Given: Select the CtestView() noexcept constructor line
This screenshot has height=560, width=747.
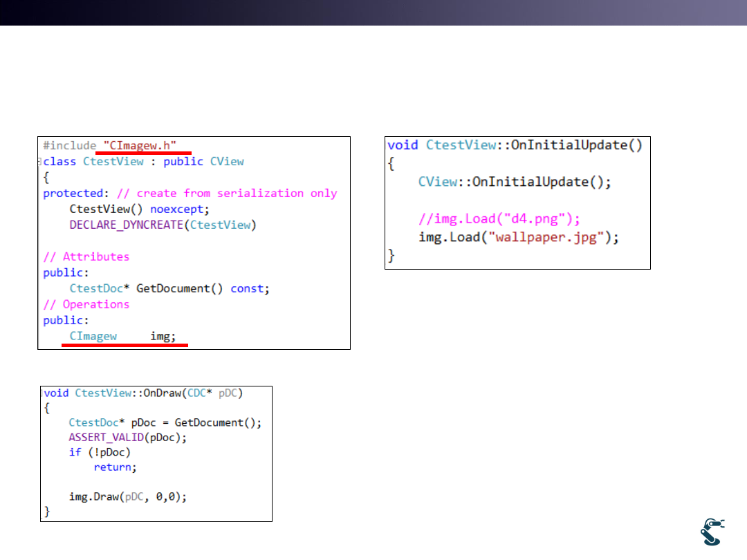Looking at the screenshot, I should [x=139, y=209].
